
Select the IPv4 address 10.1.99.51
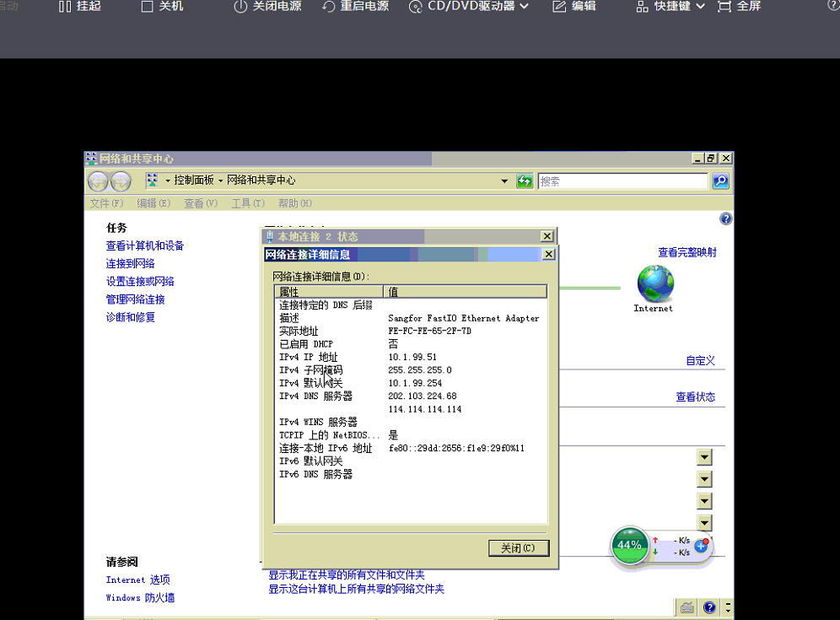(412, 357)
